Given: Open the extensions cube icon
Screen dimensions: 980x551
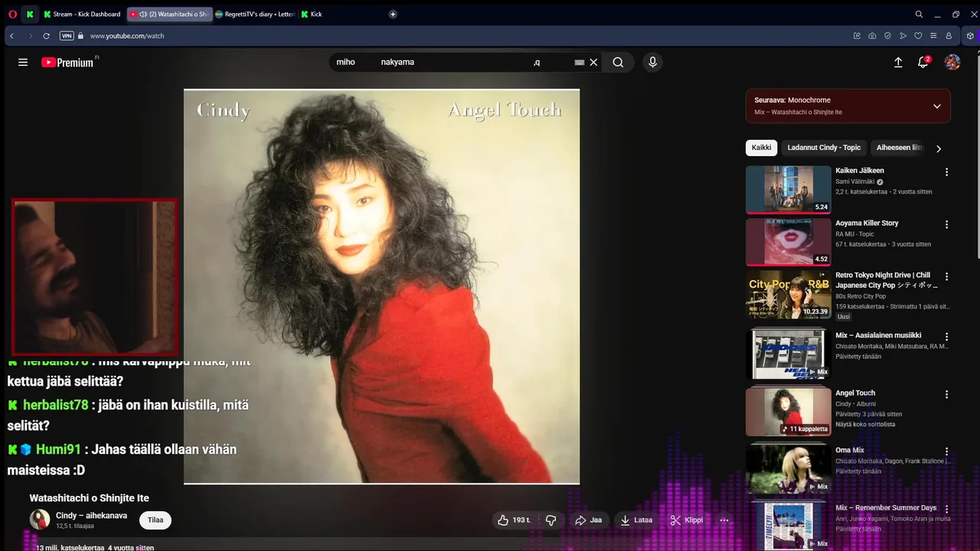Looking at the screenshot, I should click(x=970, y=36).
